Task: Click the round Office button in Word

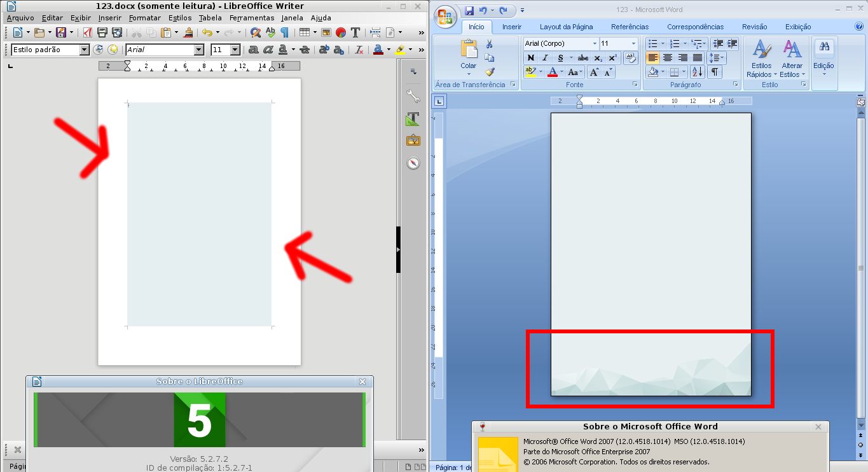Action: [x=446, y=15]
